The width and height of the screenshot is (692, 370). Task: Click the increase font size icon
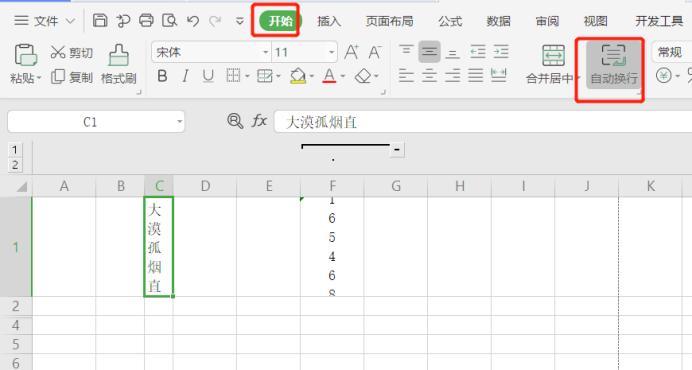click(x=351, y=52)
